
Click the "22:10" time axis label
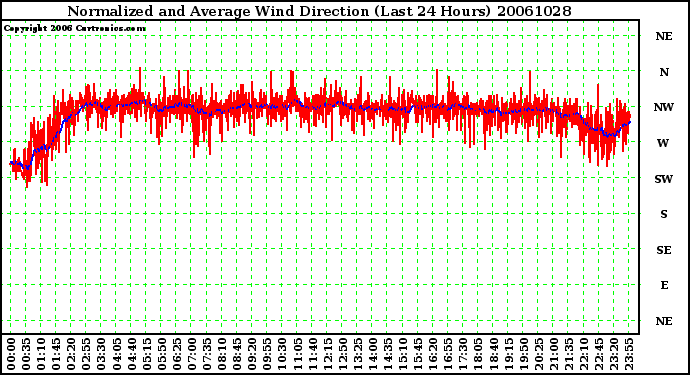pyautogui.click(x=584, y=354)
